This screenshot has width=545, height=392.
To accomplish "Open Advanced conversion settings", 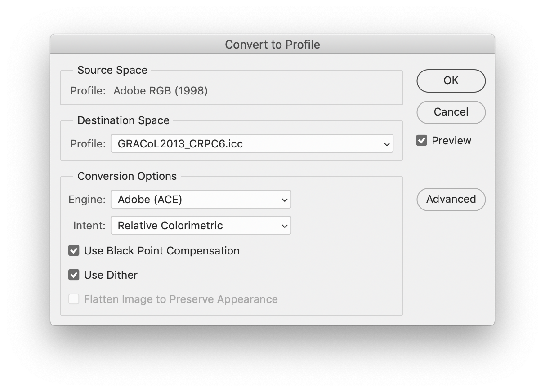I will click(x=451, y=199).
